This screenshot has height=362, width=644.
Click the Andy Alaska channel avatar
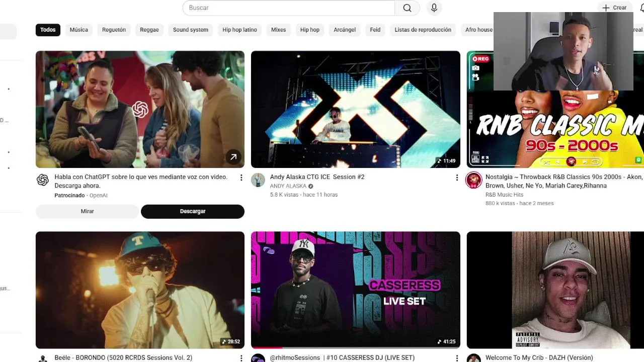click(258, 180)
